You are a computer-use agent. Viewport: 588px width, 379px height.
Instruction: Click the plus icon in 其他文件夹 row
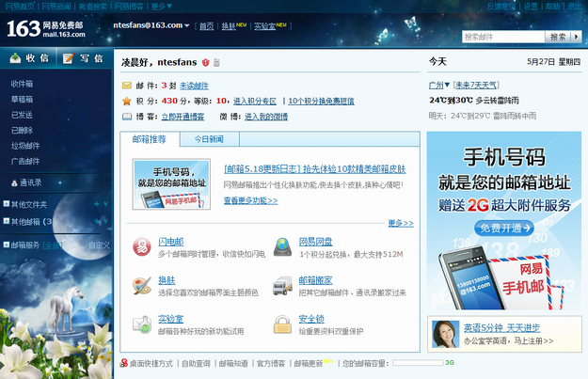point(96,204)
